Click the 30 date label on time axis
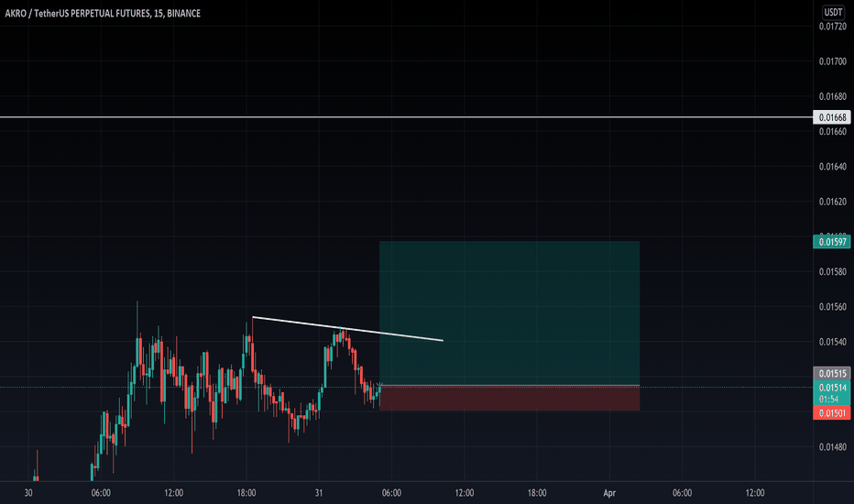 coord(28,493)
